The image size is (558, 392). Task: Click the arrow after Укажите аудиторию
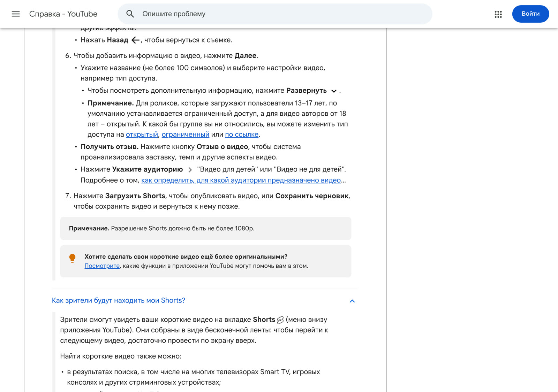point(190,170)
